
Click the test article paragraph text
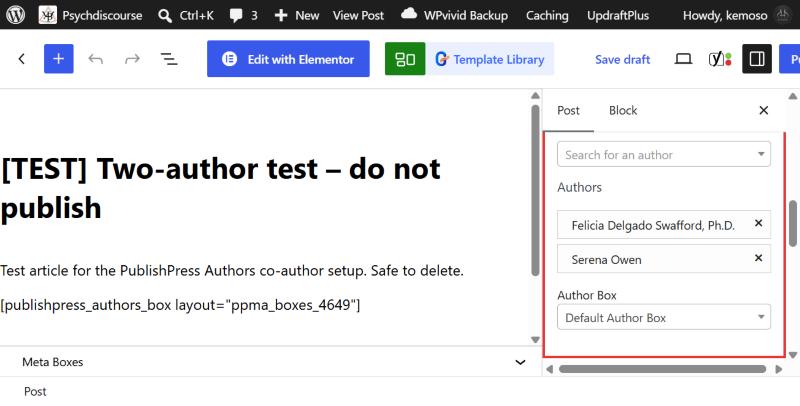[x=232, y=271]
